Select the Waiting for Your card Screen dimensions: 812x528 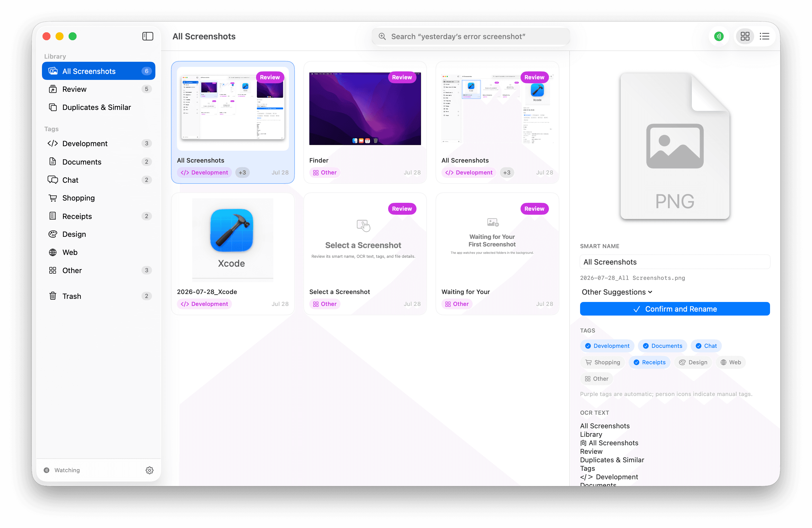coord(497,254)
